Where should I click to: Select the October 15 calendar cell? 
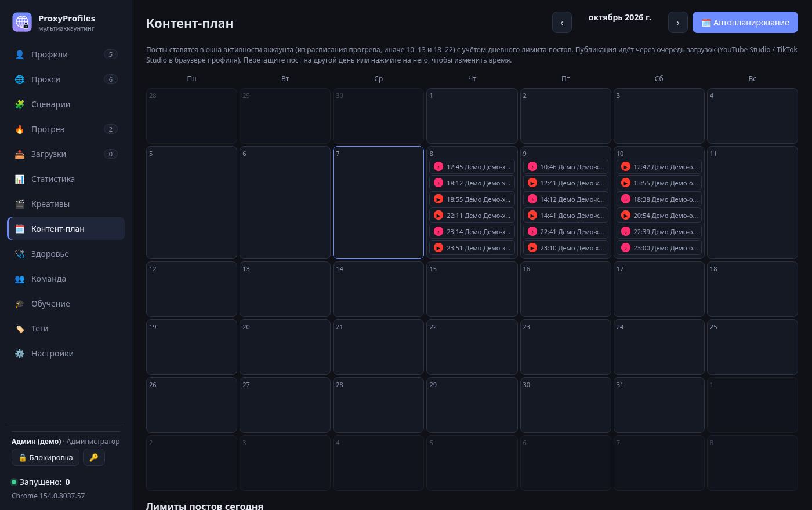[x=472, y=289]
